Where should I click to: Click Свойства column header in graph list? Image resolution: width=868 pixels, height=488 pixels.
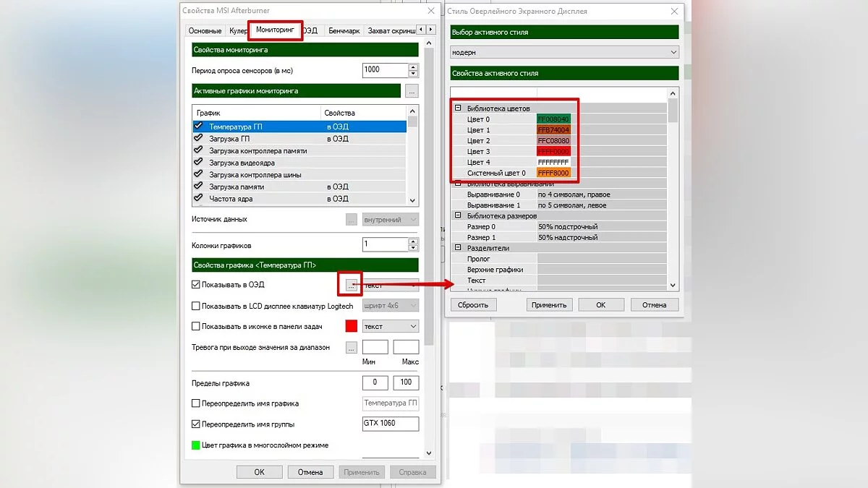(x=364, y=114)
